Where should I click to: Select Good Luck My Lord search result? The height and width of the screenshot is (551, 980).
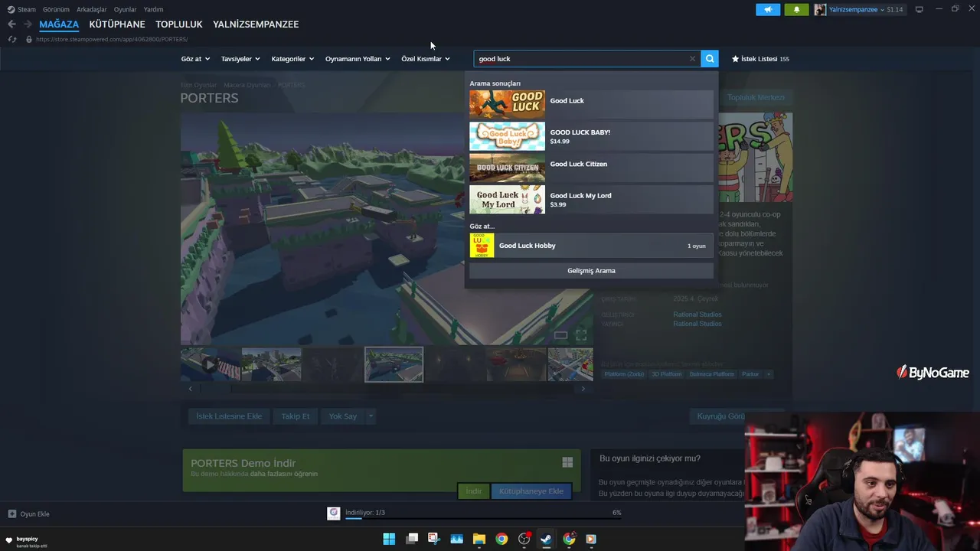tap(591, 199)
